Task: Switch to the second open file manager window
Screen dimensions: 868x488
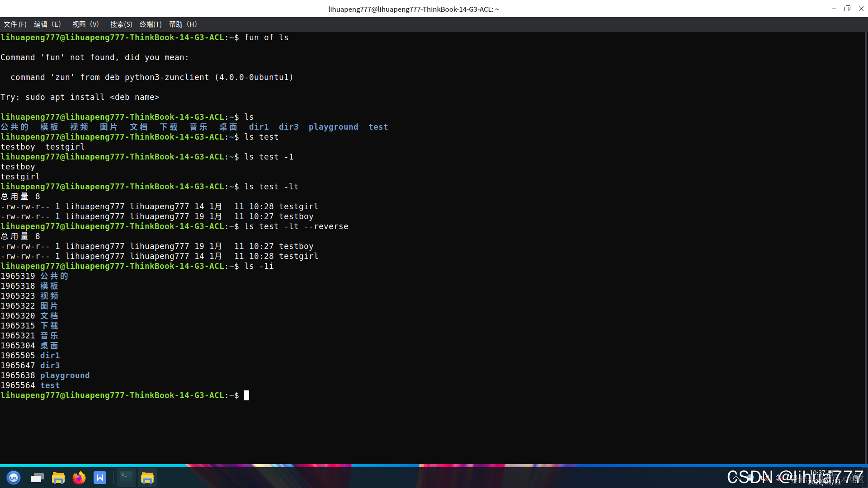Action: (147, 478)
